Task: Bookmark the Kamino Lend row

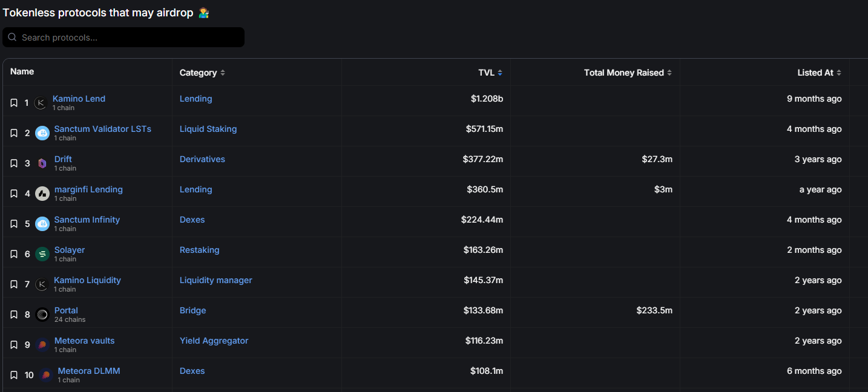Action: click(x=14, y=103)
